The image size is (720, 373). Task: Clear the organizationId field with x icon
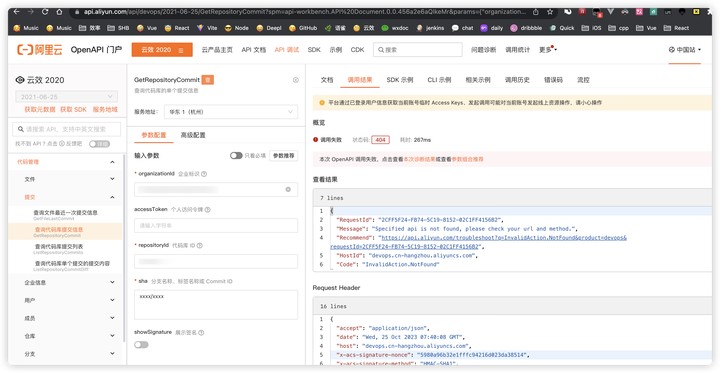(x=288, y=189)
